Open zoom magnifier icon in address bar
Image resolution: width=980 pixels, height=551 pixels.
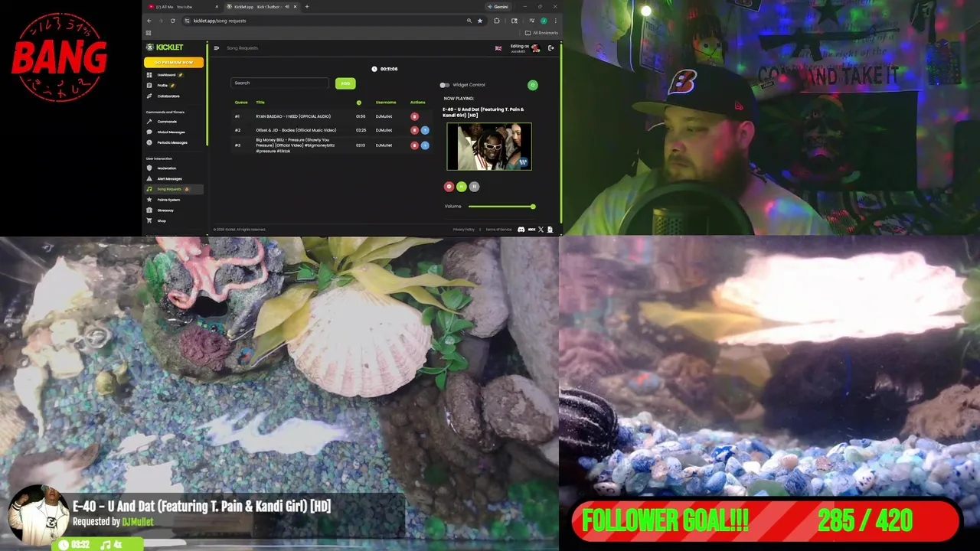pos(469,21)
